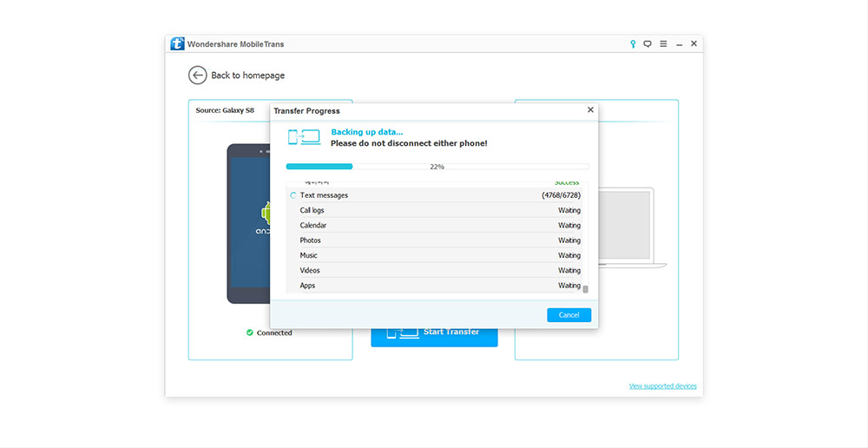Screen dimensions: 868x448
Task: Select the Music row
Action: [434, 255]
